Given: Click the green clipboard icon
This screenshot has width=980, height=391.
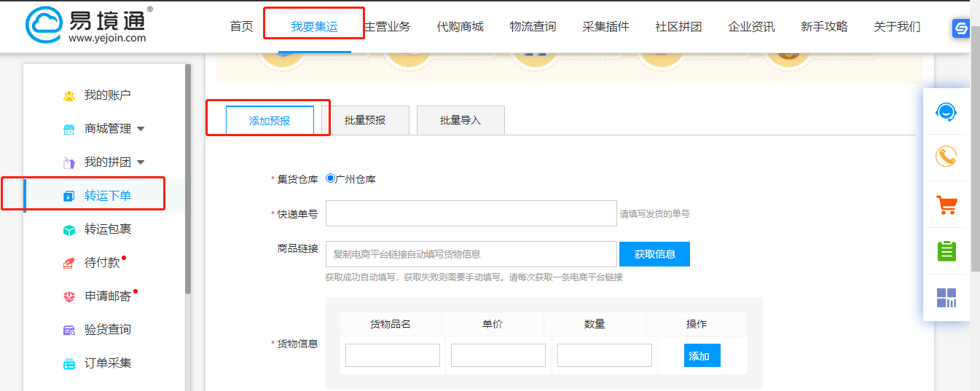Looking at the screenshot, I should click(x=946, y=251).
